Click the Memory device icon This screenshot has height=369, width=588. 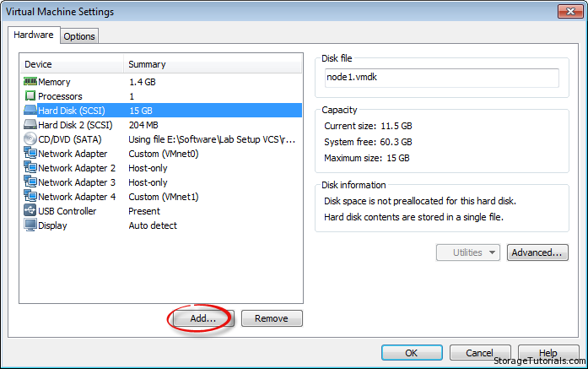click(30, 82)
